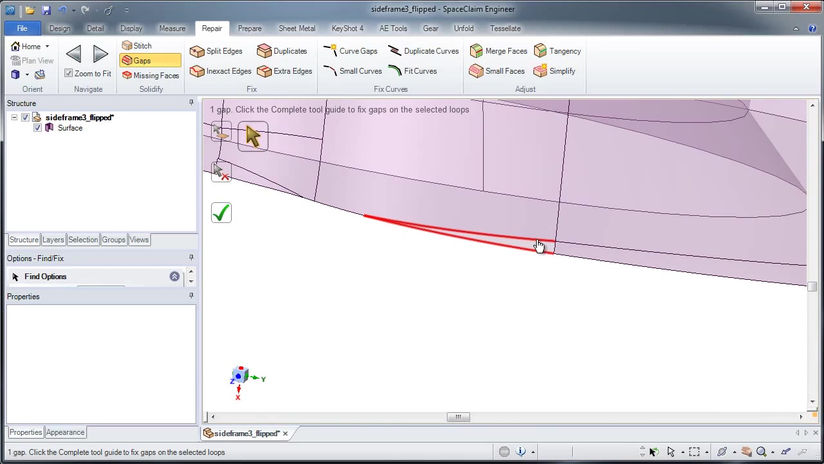Open the Measure ribbon tab
This screenshot has height=464, width=824.
click(x=172, y=28)
